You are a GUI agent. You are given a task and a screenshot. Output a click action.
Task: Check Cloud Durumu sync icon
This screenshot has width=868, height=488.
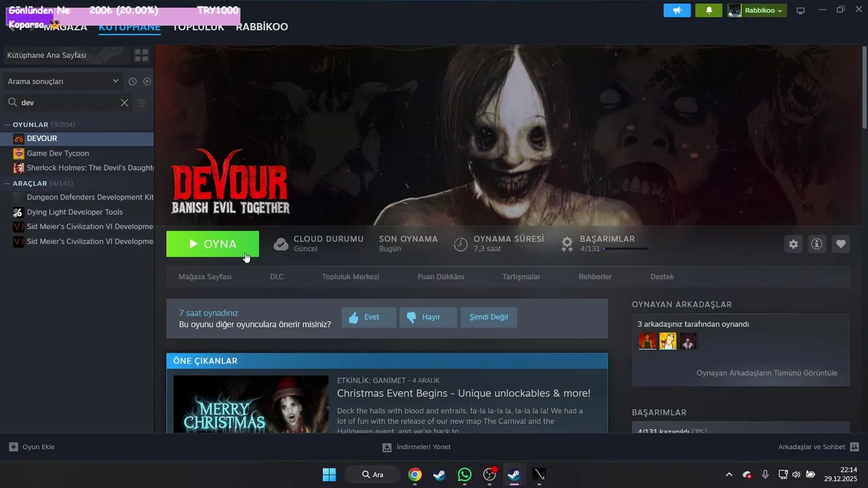pyautogui.click(x=281, y=244)
